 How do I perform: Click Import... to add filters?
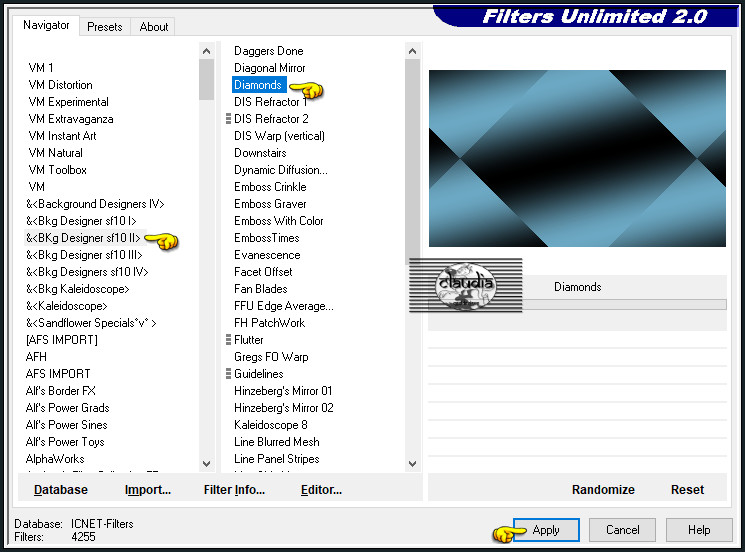click(148, 490)
